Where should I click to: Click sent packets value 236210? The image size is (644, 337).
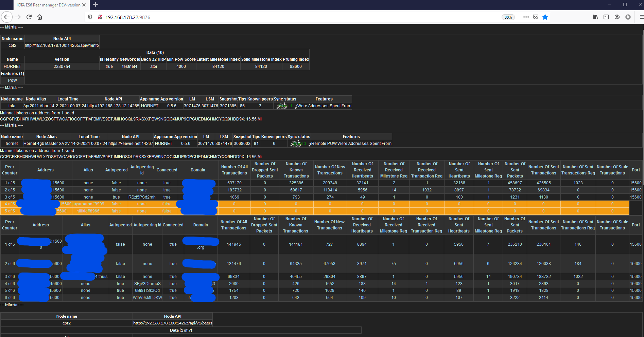point(515,244)
